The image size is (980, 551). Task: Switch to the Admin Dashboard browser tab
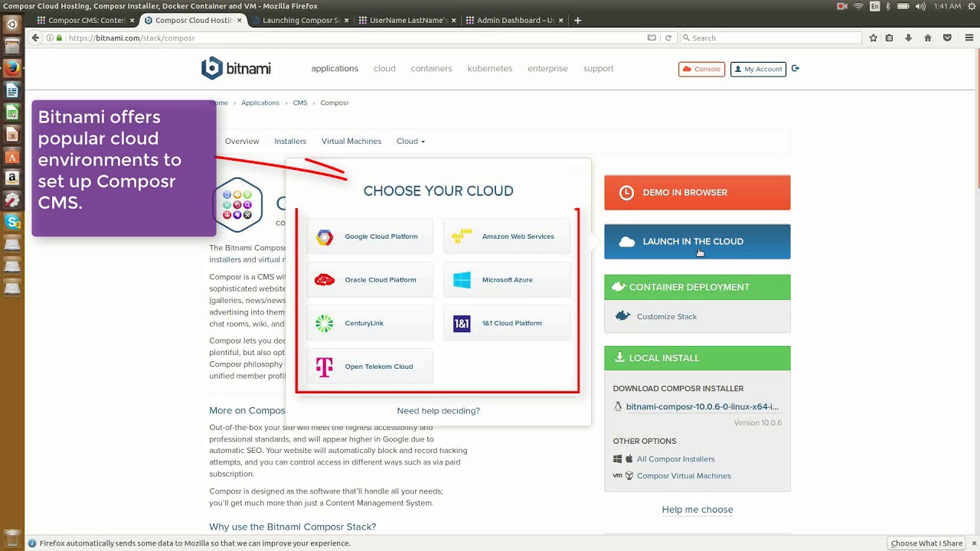(x=513, y=21)
